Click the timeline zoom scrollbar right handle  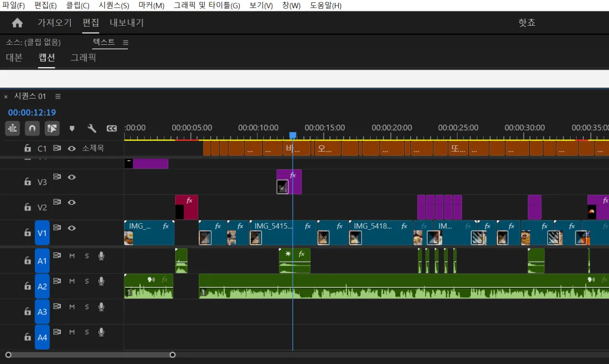click(x=173, y=354)
